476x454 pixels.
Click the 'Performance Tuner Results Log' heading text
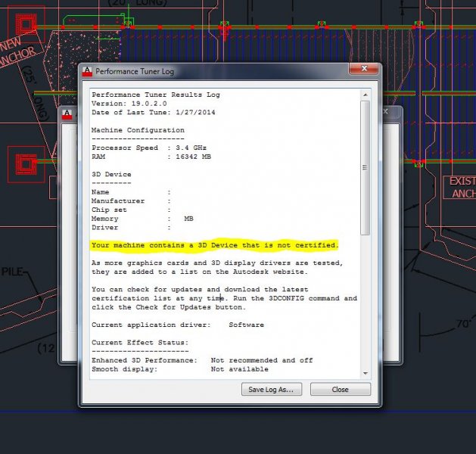[x=156, y=95]
